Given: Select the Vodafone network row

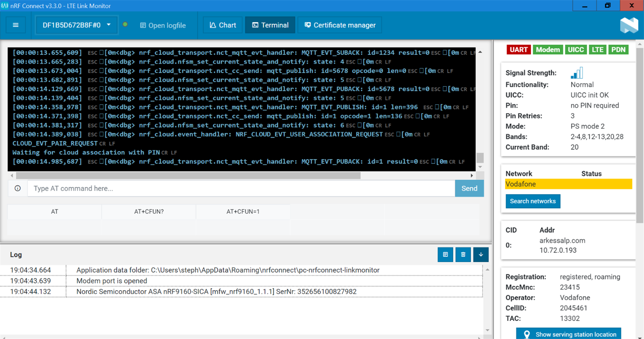Looking at the screenshot, I should pos(568,184).
